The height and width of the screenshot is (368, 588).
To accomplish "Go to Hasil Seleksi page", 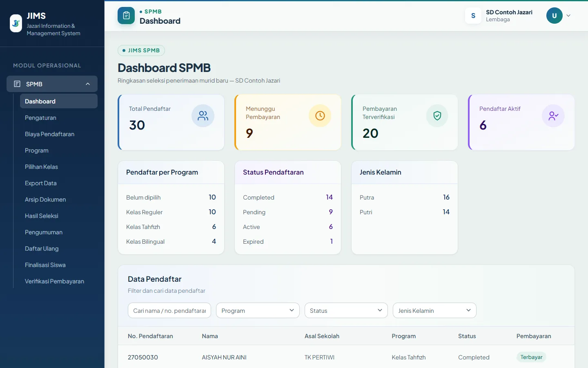I will pyautogui.click(x=59, y=215).
